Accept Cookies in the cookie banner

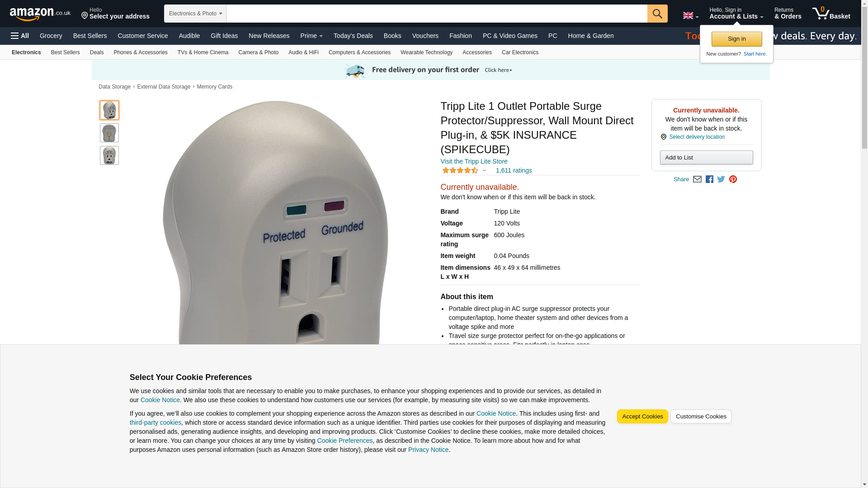pyautogui.click(x=642, y=417)
